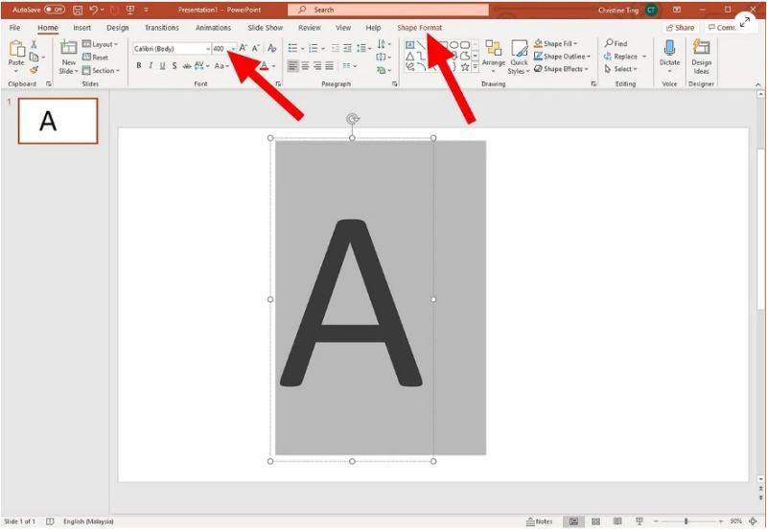Toggle strikethrough formatting
This screenshot has width=767, height=532.
(187, 65)
